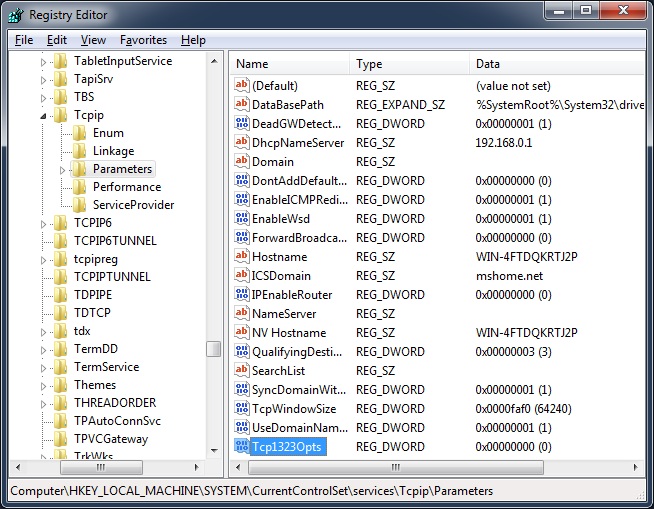Select the TDPIPE key
The width and height of the screenshot is (654, 509).
93,295
